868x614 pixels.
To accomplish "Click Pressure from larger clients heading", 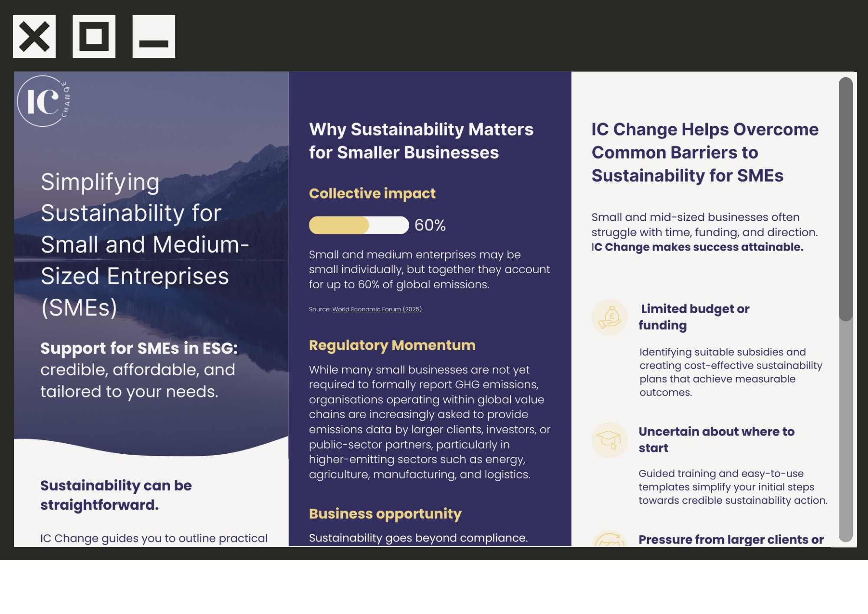I will tap(731, 539).
